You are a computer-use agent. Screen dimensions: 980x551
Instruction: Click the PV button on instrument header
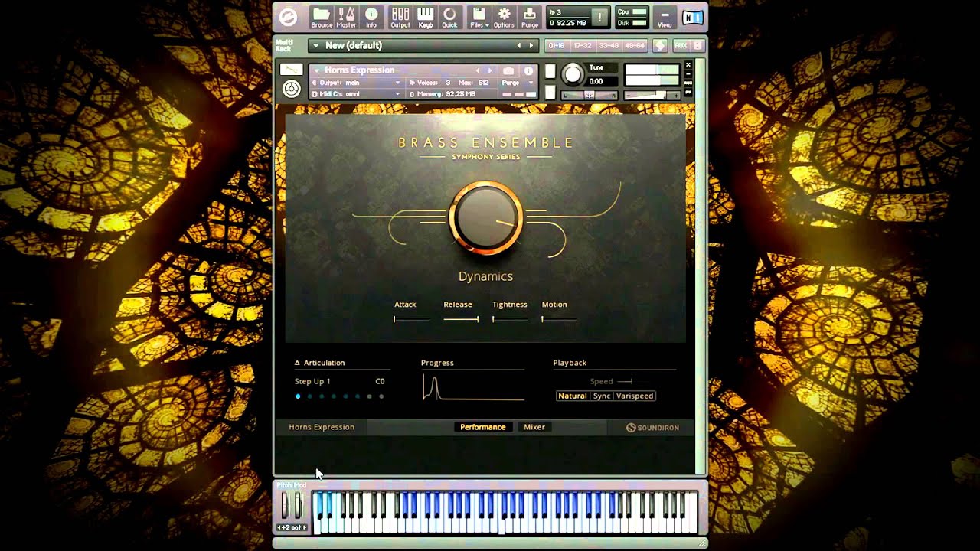coord(688,93)
